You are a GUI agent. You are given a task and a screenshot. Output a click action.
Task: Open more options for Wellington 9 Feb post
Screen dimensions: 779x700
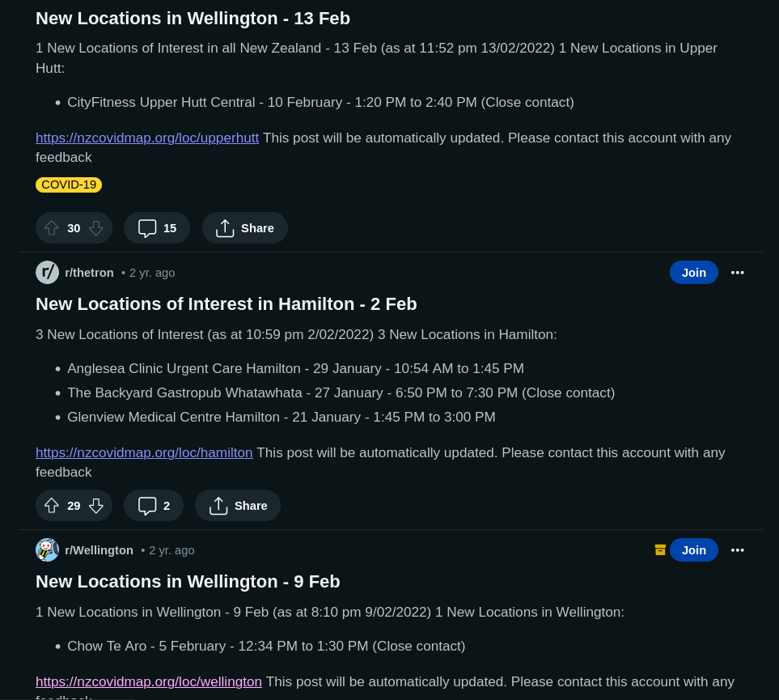737,550
